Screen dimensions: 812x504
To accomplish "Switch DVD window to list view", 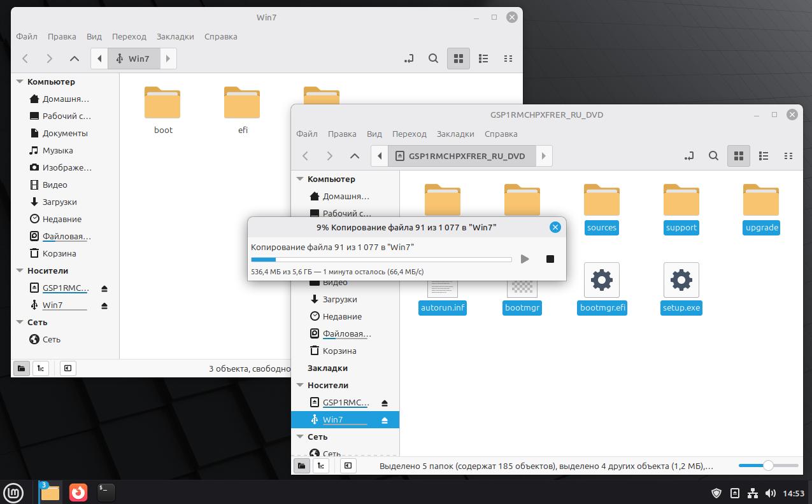I will tap(764, 156).
